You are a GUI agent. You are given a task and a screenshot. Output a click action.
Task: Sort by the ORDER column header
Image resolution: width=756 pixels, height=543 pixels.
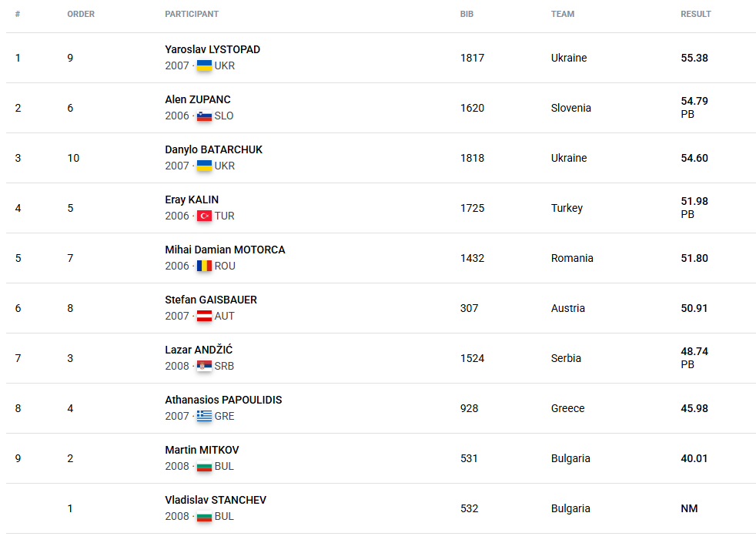[x=81, y=14]
